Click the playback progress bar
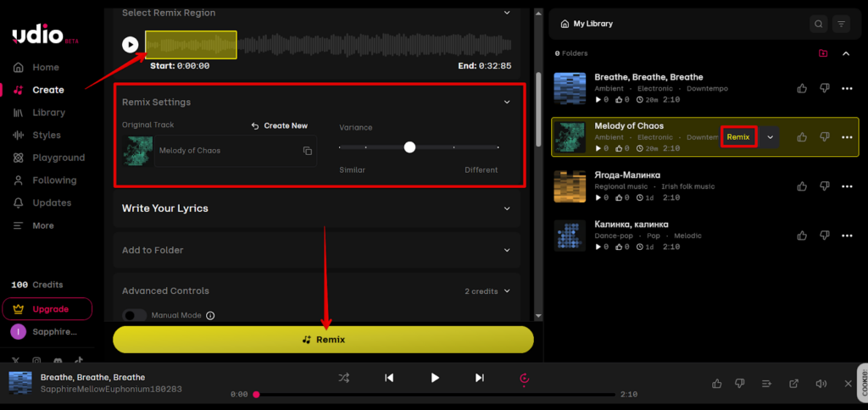 [x=435, y=395]
